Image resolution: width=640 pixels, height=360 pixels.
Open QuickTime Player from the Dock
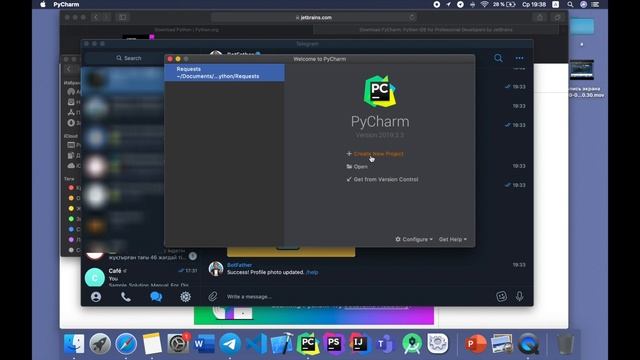pos(528,344)
